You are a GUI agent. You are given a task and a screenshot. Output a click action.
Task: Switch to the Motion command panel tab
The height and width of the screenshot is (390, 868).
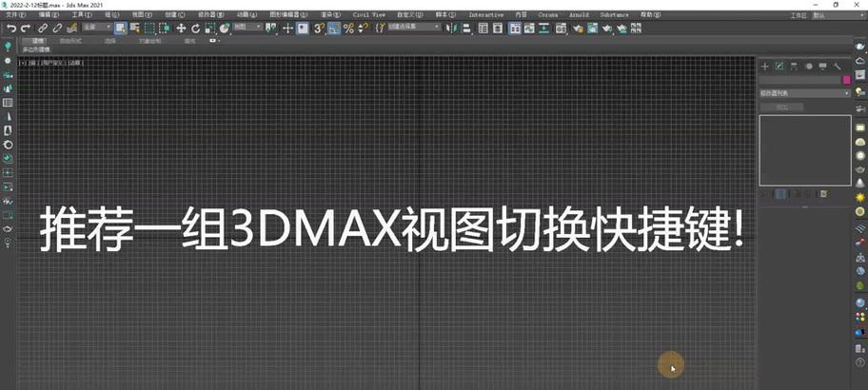(809, 67)
